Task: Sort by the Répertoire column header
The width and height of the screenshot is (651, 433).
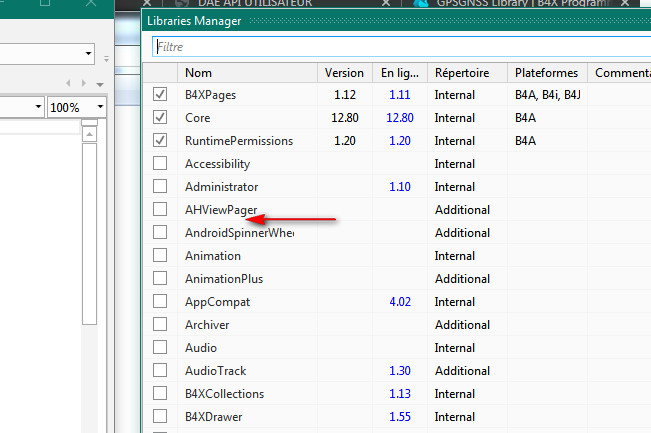Action: [467, 73]
